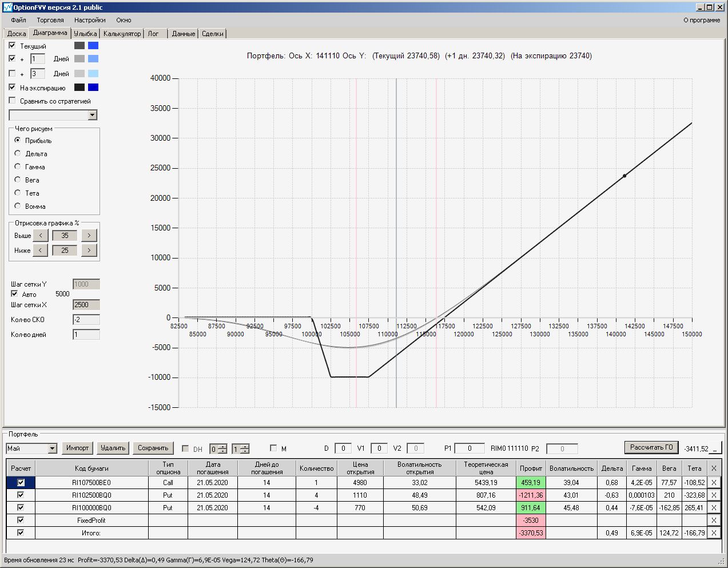
Task: Select the Прибыль radio button
Action: pos(18,140)
